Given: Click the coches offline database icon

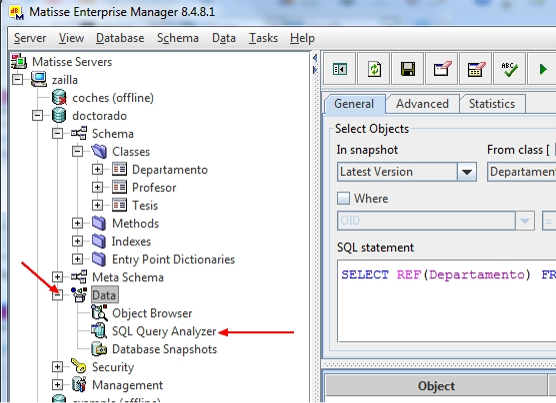Looking at the screenshot, I should [x=59, y=97].
